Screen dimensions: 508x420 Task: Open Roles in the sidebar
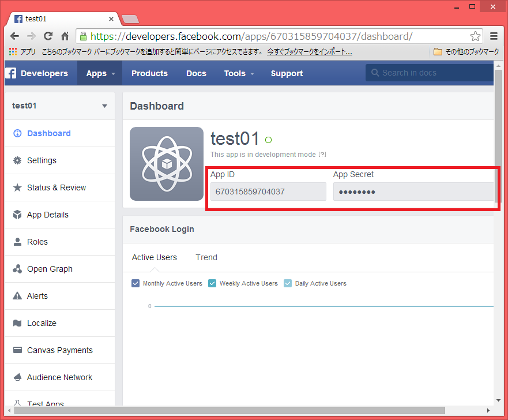[x=60, y=242]
